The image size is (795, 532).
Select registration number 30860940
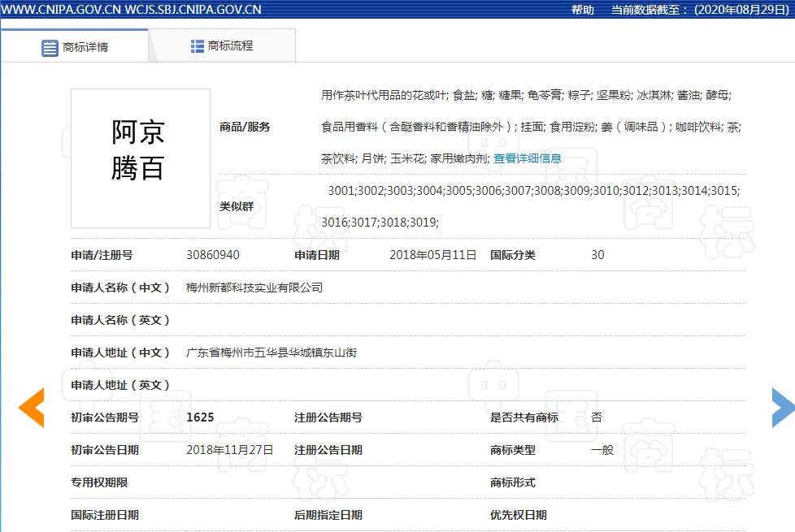(213, 255)
